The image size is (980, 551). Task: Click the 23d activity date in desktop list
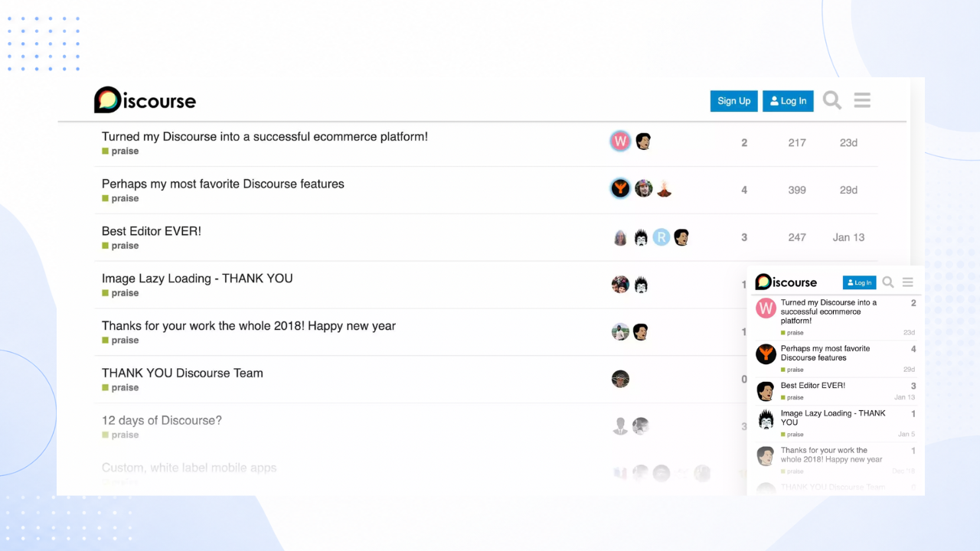[x=848, y=143]
